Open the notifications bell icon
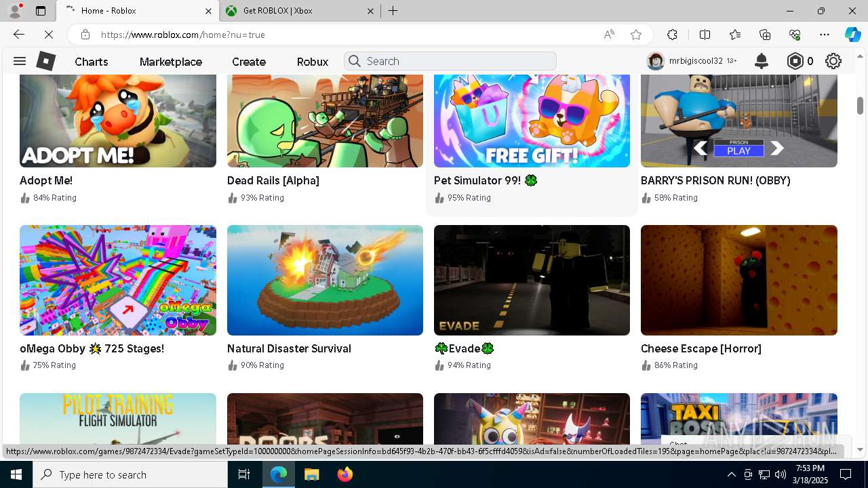This screenshot has height=488, width=868. (x=762, y=61)
